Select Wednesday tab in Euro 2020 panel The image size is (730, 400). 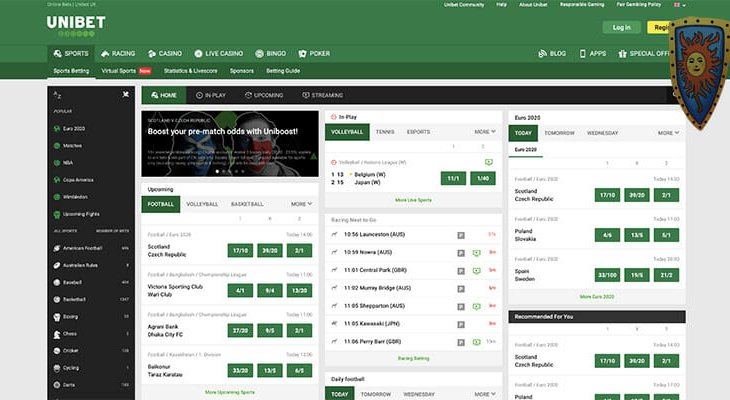point(602,133)
